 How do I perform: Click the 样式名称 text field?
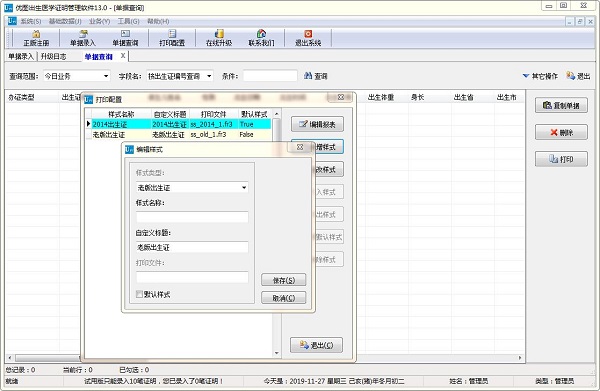[x=192, y=217]
